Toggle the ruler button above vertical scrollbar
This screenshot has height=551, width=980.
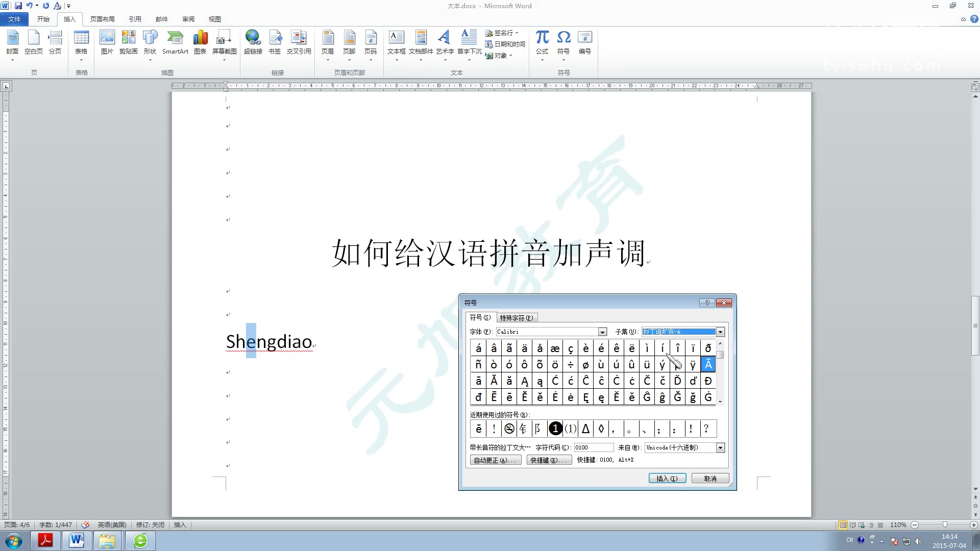975,87
